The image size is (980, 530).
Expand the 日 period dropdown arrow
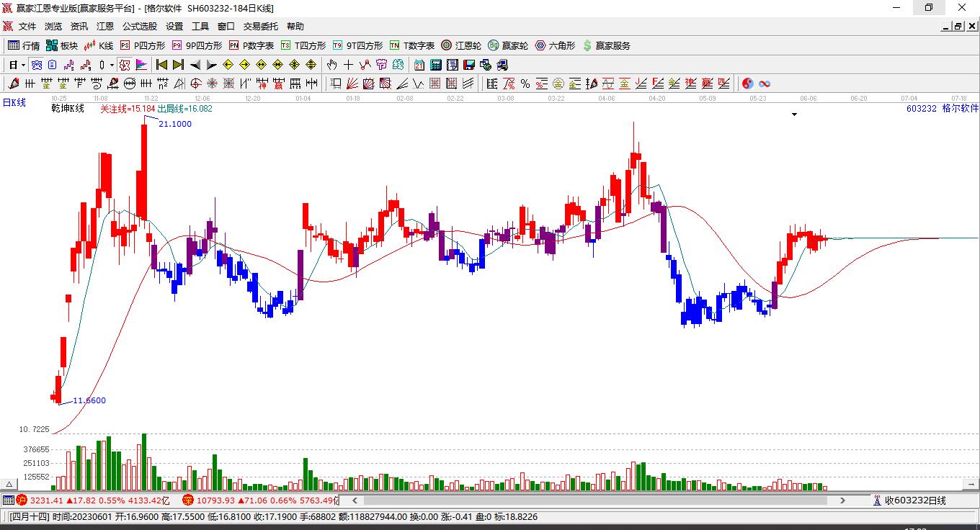coord(23,65)
